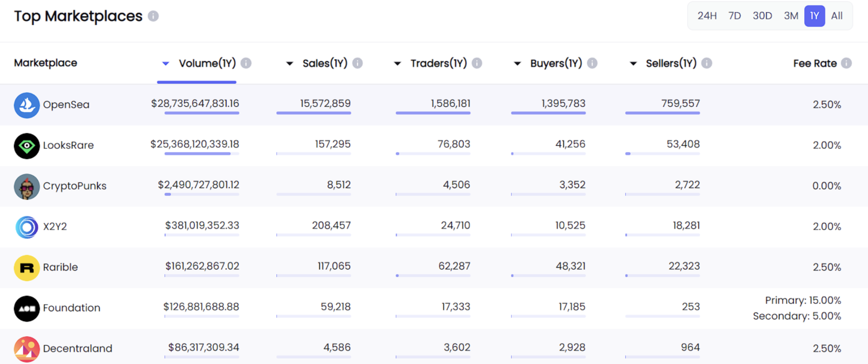
Task: Click OpenSea volume progress bar
Action: point(202,113)
